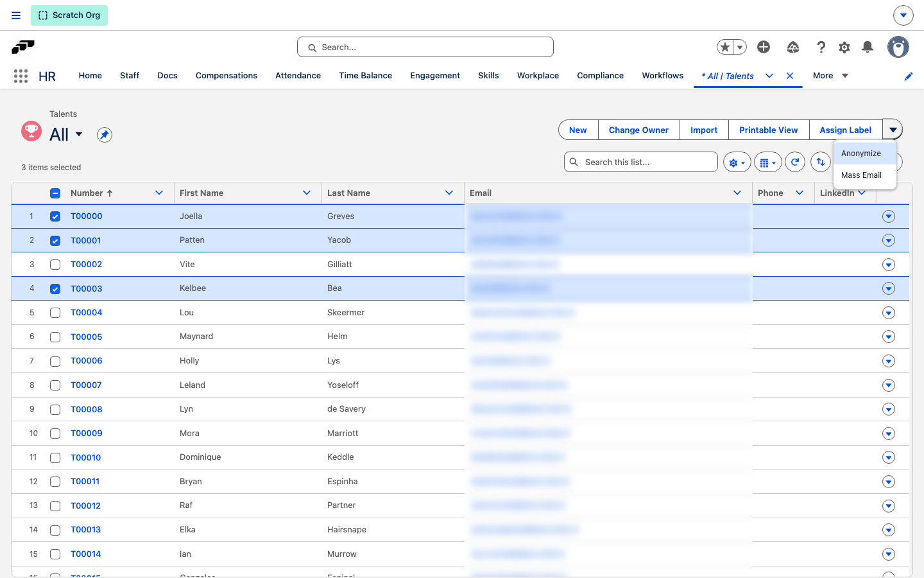Expand the More navigation dropdown
The height and width of the screenshot is (578, 924).
830,76
